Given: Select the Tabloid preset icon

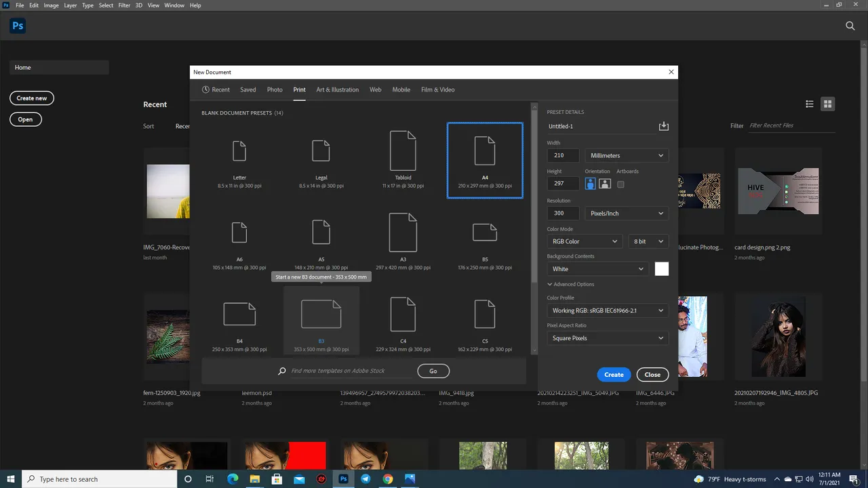Looking at the screenshot, I should pyautogui.click(x=403, y=150).
